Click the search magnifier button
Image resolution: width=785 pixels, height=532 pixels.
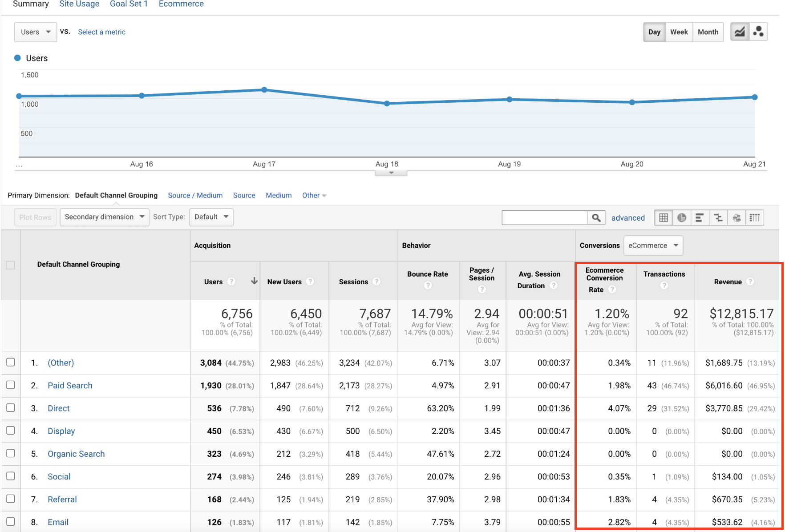coord(596,218)
